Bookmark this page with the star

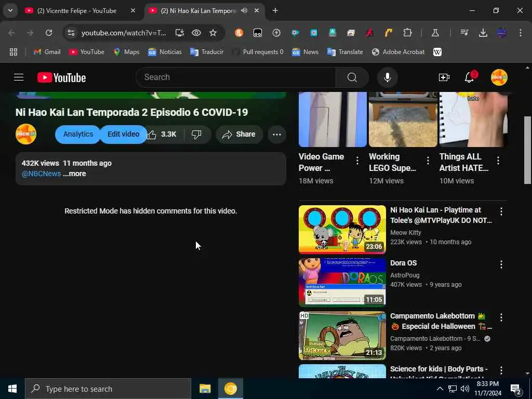(x=212, y=33)
